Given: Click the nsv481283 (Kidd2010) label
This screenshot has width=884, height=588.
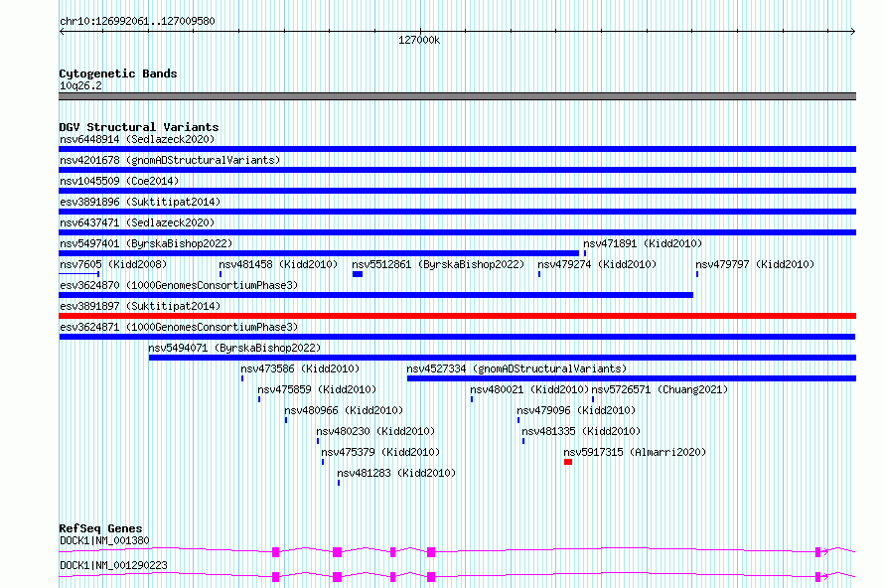Looking at the screenshot, I should [x=396, y=473].
